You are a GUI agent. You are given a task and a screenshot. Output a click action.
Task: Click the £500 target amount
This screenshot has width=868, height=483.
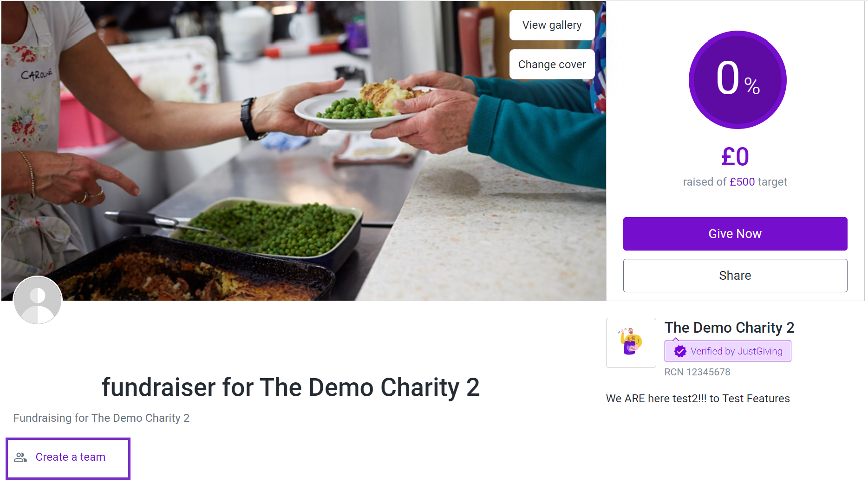pyautogui.click(x=742, y=182)
